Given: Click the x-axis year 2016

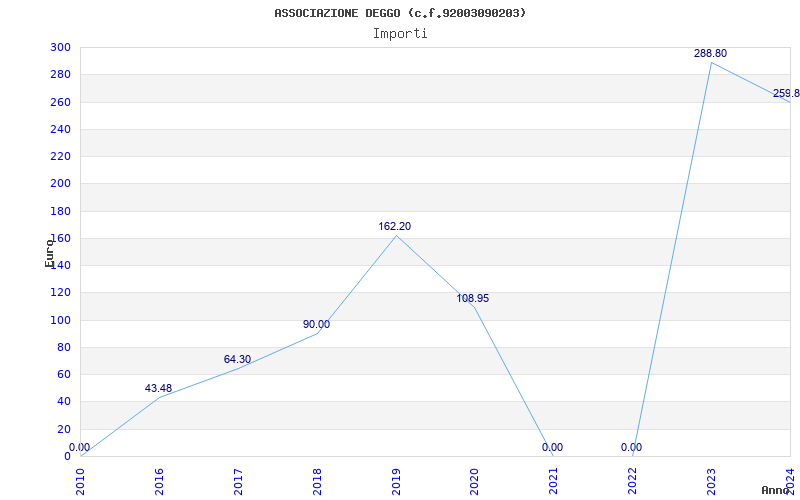Looking at the screenshot, I should 159,481.
